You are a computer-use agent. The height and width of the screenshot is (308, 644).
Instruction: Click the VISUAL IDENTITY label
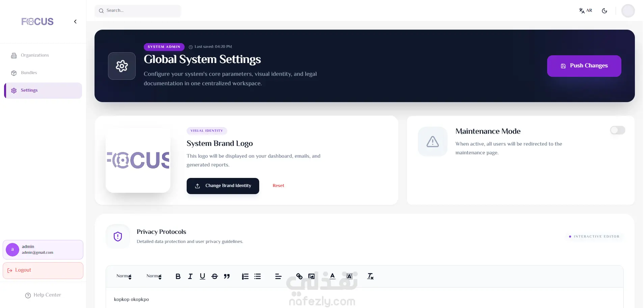coord(207,131)
